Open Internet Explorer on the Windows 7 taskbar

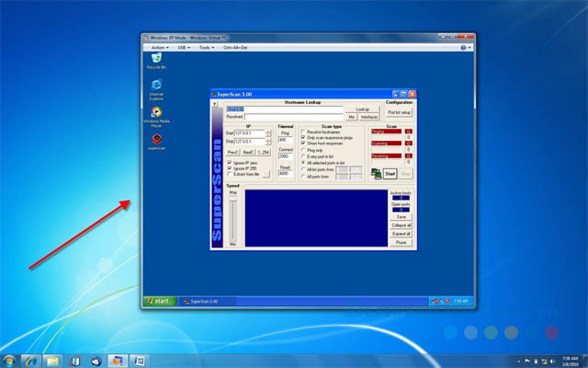[x=30, y=361]
